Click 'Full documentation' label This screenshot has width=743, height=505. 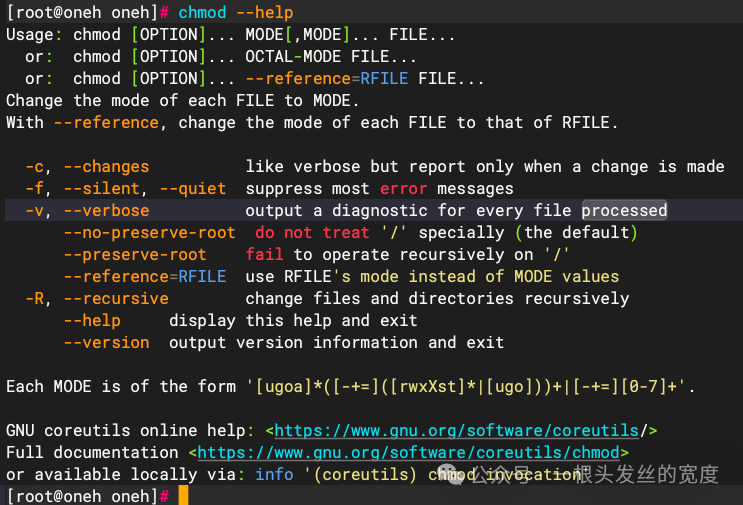(x=92, y=452)
